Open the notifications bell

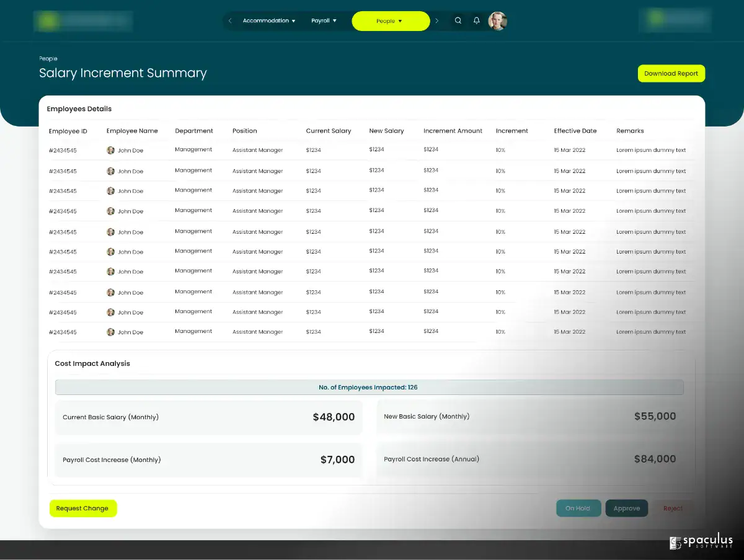coord(476,20)
